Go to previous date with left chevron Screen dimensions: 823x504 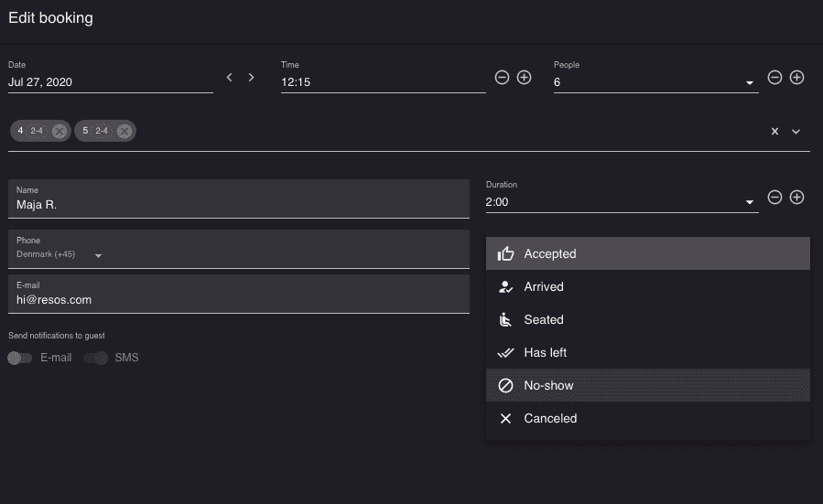(230, 78)
